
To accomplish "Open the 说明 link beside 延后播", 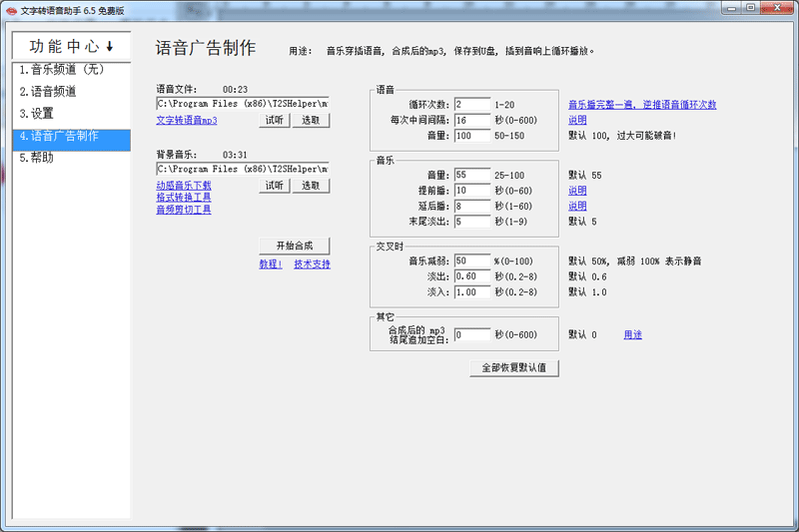I will pyautogui.click(x=577, y=207).
